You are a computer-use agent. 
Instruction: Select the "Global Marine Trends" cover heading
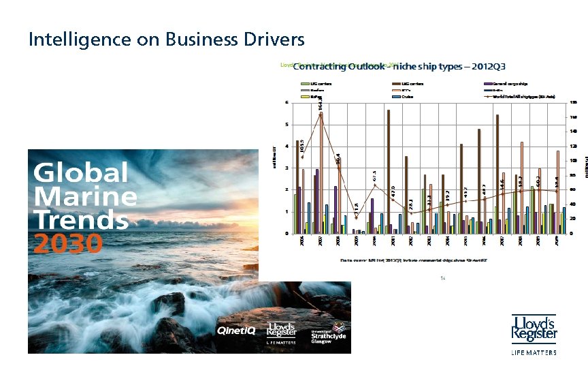coord(85,196)
